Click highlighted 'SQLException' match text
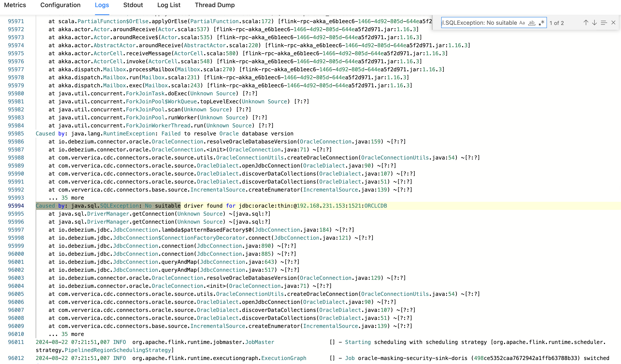The width and height of the screenshot is (621, 364). click(119, 206)
